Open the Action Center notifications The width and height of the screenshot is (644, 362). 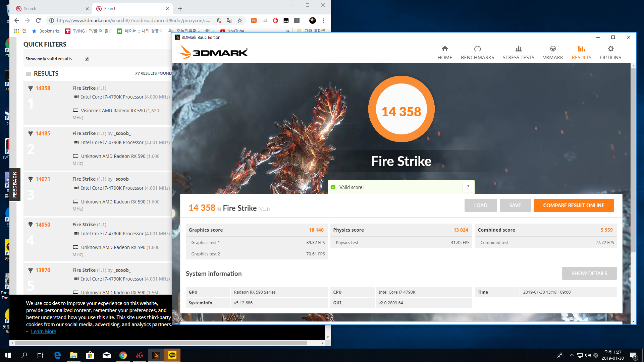pos(634,355)
